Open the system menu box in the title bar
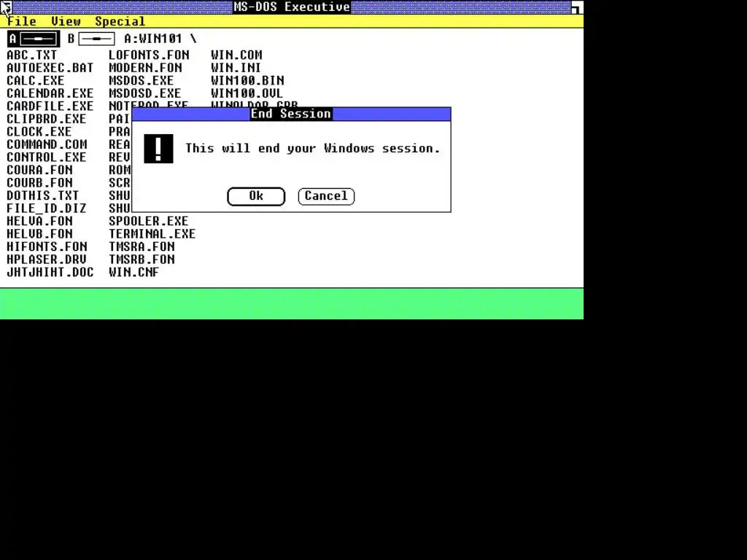Screen dimensions: 747x560 click(x=6, y=7)
